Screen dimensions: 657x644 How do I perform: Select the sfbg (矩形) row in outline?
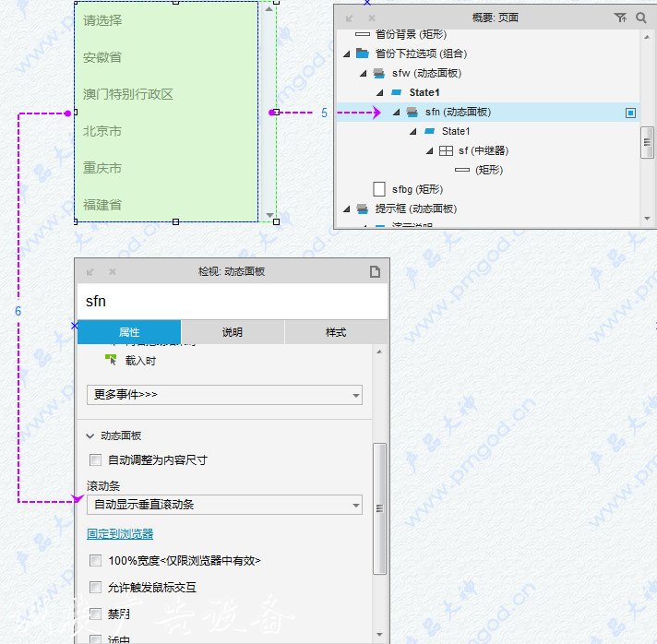tap(488, 189)
